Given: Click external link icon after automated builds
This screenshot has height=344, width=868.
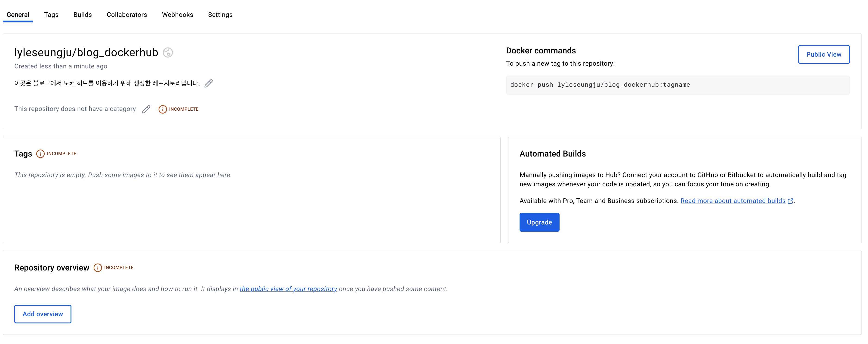Looking at the screenshot, I should [790, 201].
